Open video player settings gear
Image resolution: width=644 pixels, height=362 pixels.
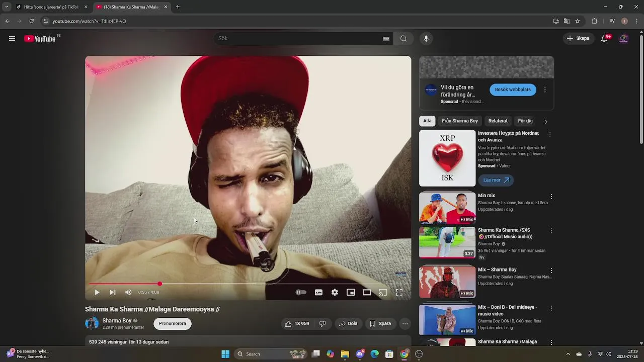tap(335, 292)
